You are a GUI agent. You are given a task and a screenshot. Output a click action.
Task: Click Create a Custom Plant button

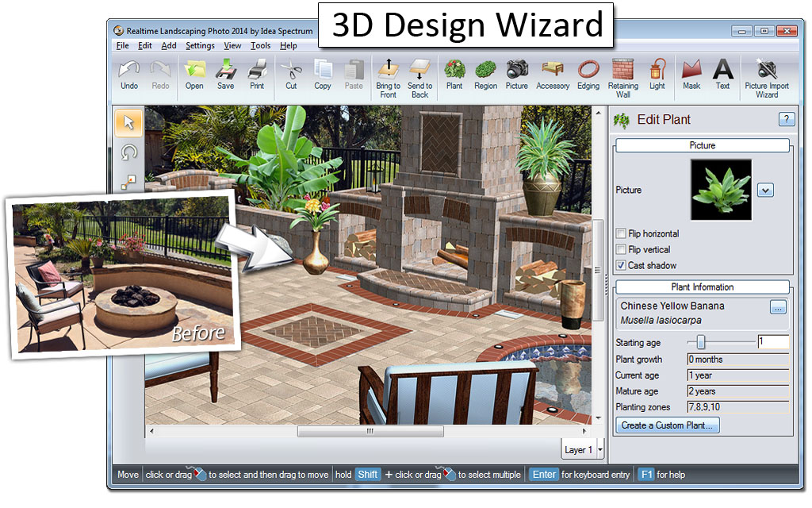click(x=667, y=425)
